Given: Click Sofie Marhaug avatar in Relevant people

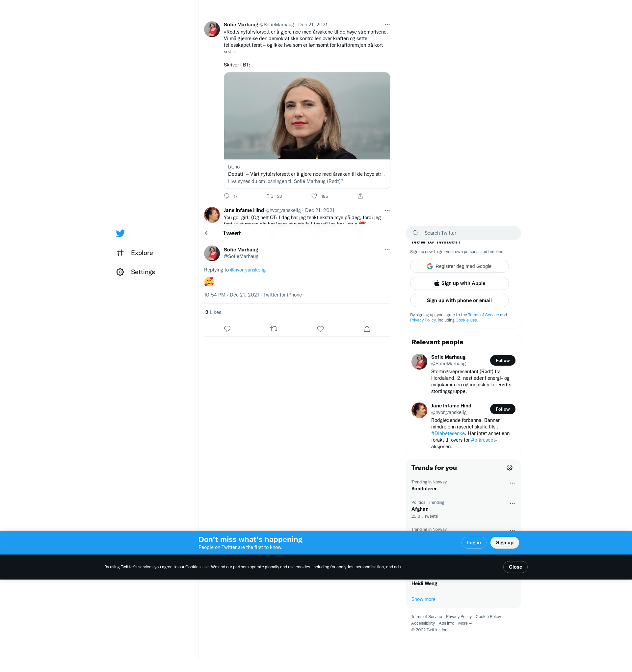Looking at the screenshot, I should click(x=419, y=362).
